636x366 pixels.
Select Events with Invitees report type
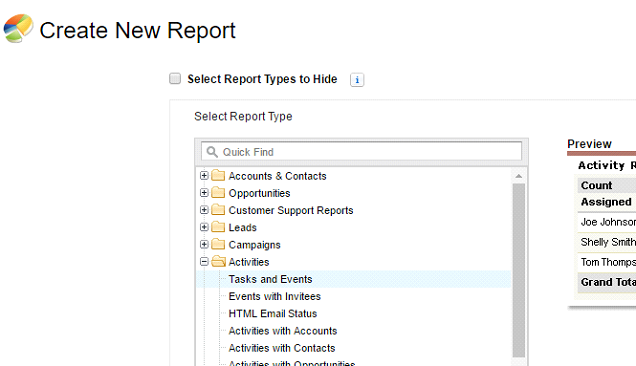pos(275,297)
